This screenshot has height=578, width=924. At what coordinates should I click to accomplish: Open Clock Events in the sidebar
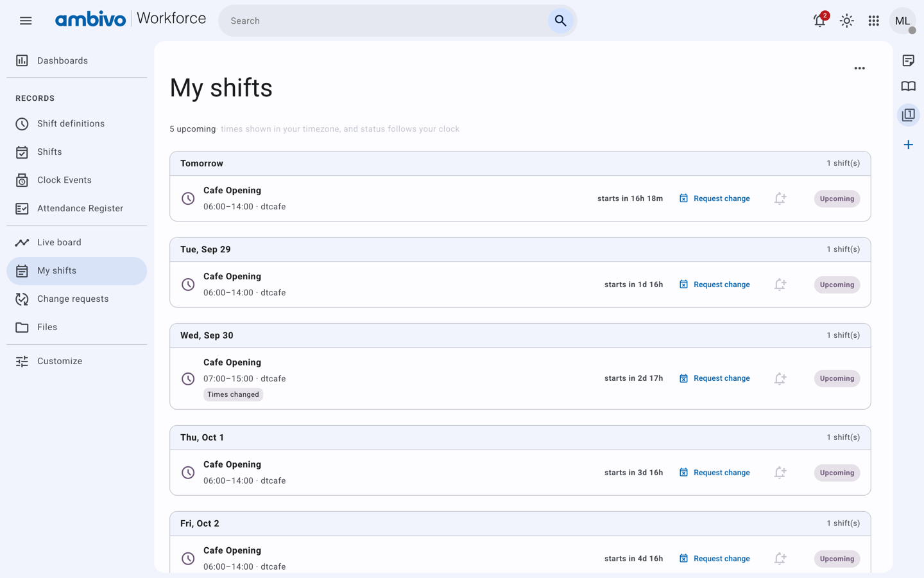(77, 180)
